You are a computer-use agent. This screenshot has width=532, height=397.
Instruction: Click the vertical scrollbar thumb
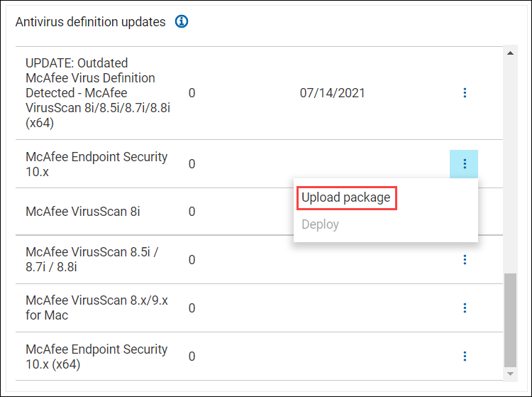tap(510, 320)
